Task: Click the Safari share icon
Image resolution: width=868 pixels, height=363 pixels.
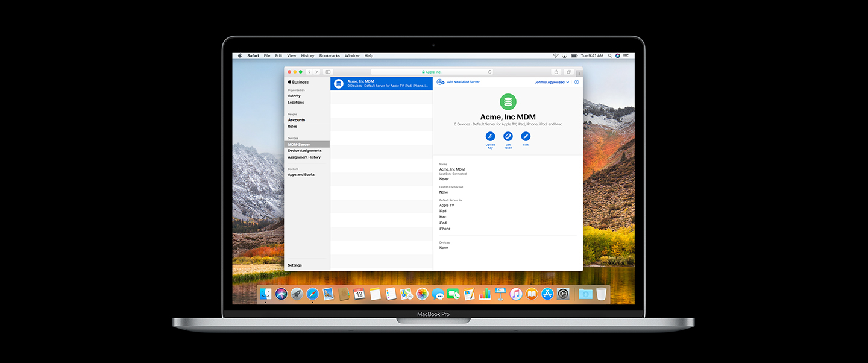Action: (556, 72)
